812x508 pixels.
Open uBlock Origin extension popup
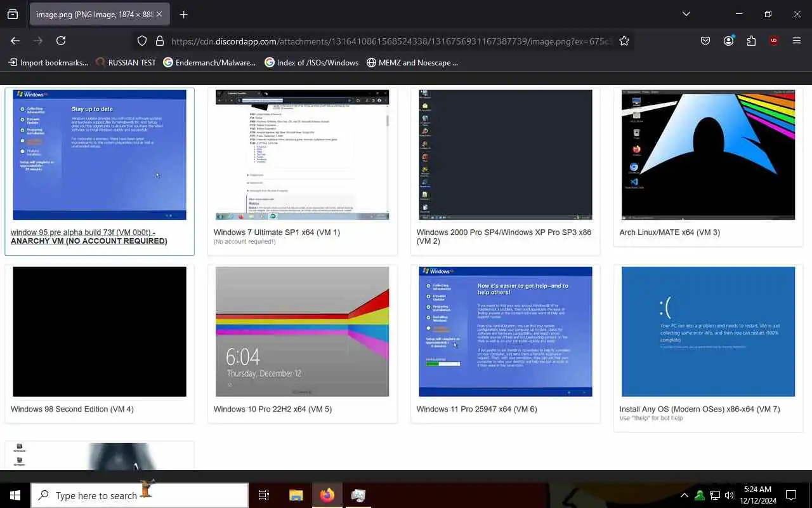click(x=774, y=41)
